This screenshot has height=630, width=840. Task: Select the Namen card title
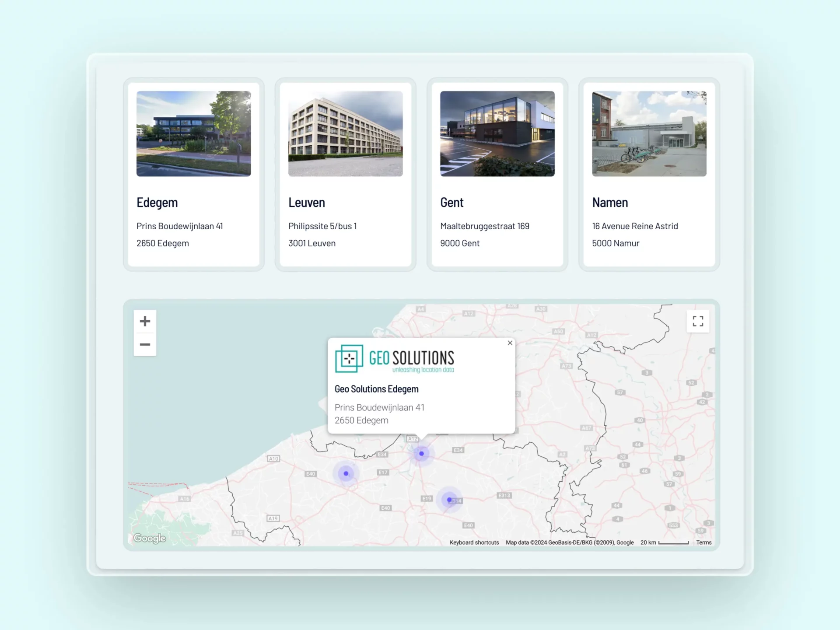610,203
